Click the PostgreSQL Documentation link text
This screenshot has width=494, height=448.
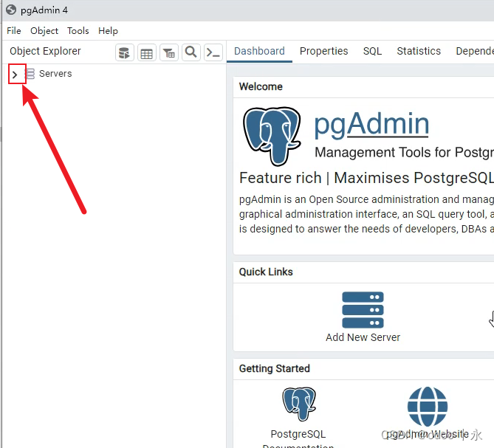click(298, 439)
